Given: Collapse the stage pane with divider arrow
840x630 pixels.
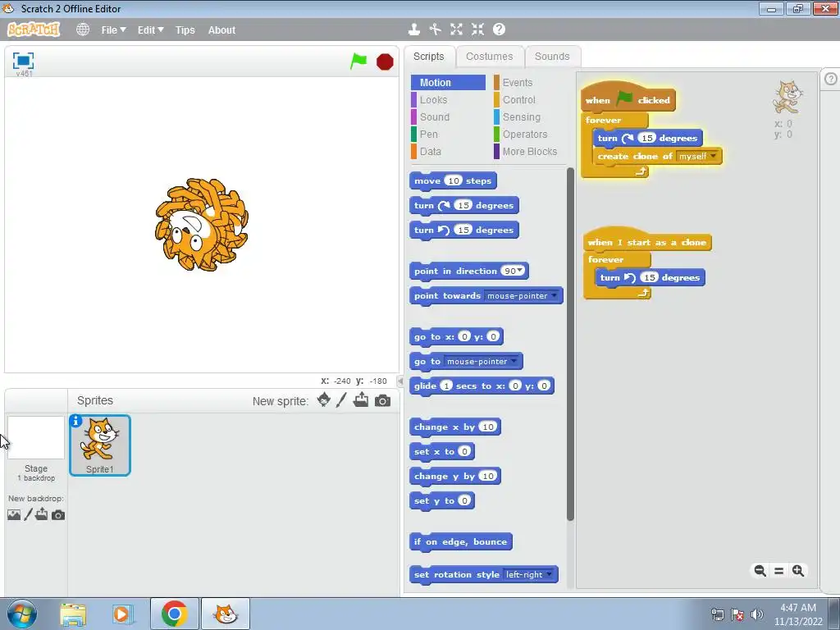Looking at the screenshot, I should pyautogui.click(x=399, y=381).
